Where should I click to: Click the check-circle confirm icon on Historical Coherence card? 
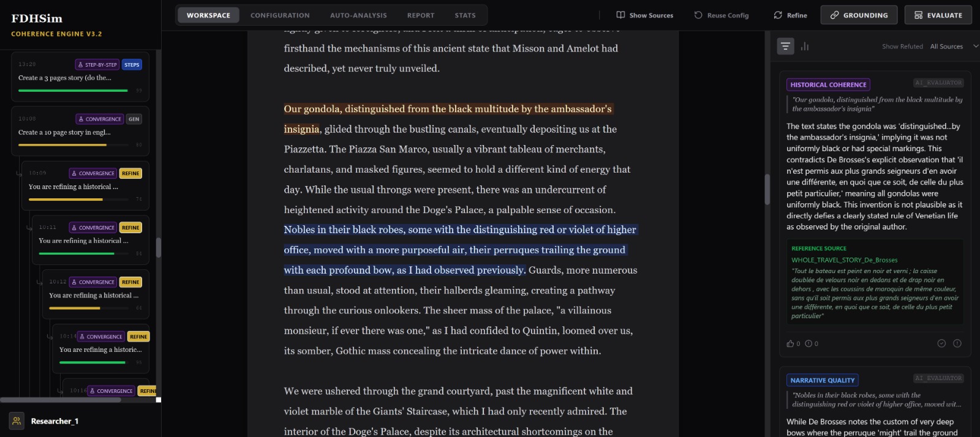(941, 343)
